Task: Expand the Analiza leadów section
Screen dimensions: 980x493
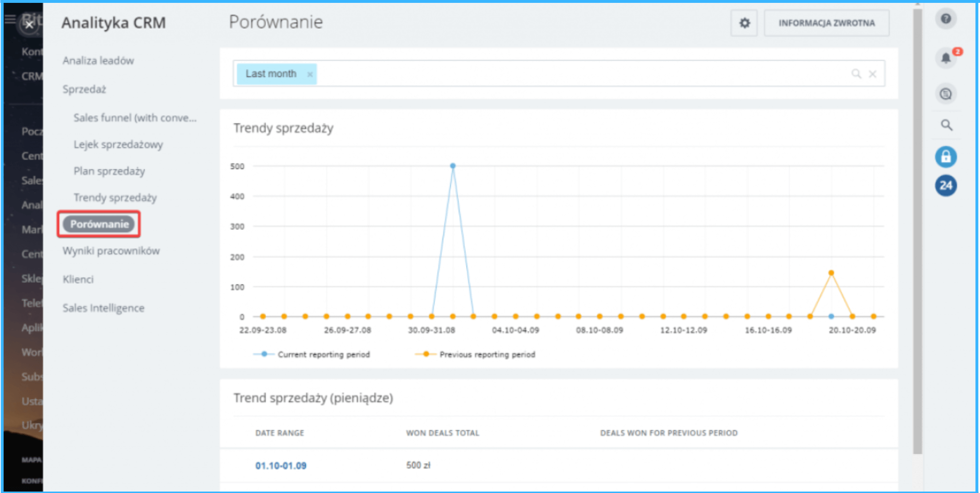Action: (98, 61)
